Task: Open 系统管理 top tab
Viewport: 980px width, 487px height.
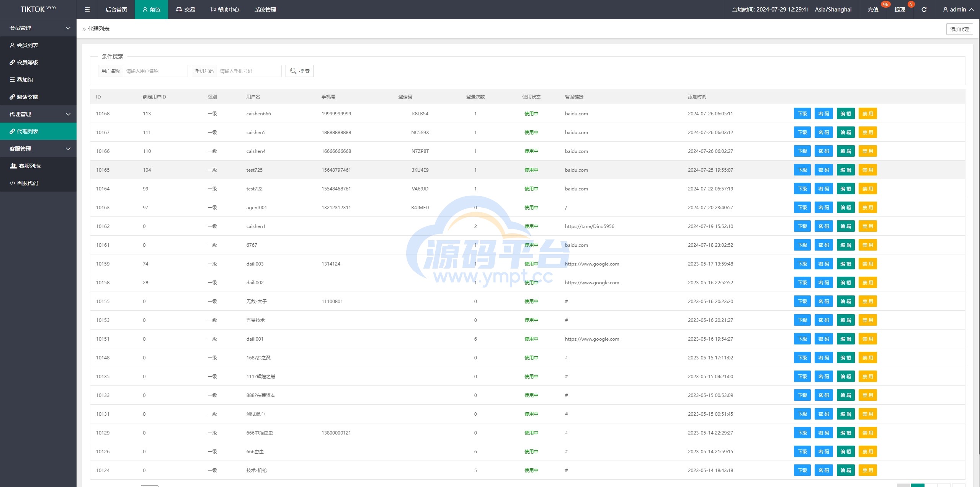Action: 265,10
